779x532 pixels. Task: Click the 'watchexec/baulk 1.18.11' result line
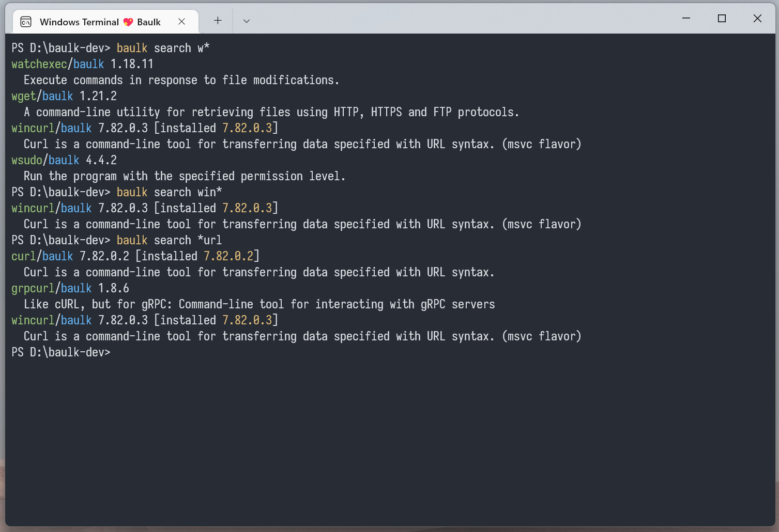(x=83, y=64)
